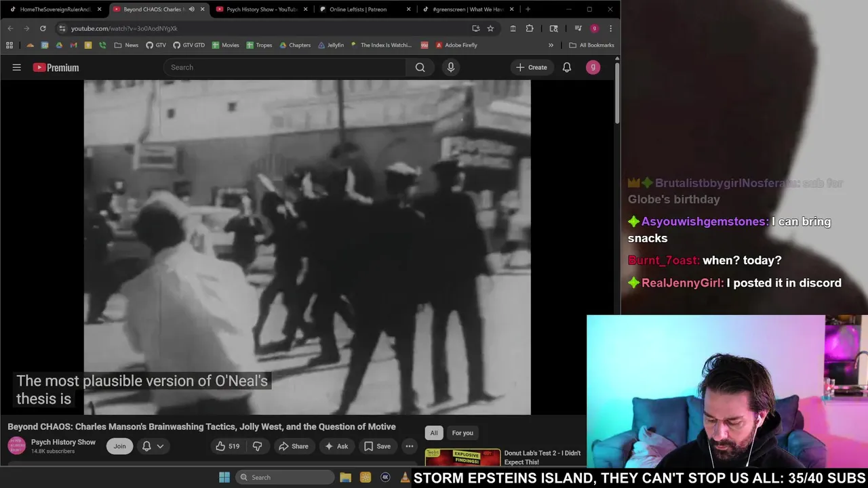This screenshot has height=488, width=868.
Task: Open the Donut Lab's Test 2 title link
Action: (x=542, y=457)
